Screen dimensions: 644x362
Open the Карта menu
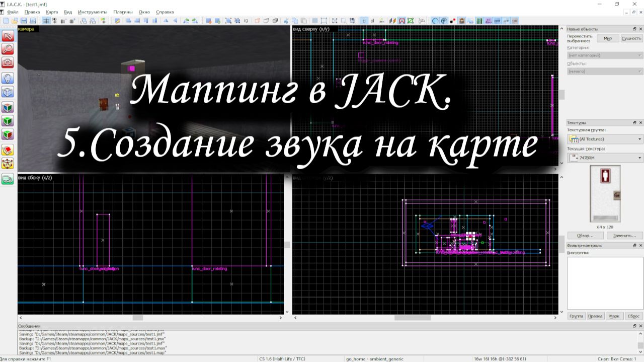[51, 12]
